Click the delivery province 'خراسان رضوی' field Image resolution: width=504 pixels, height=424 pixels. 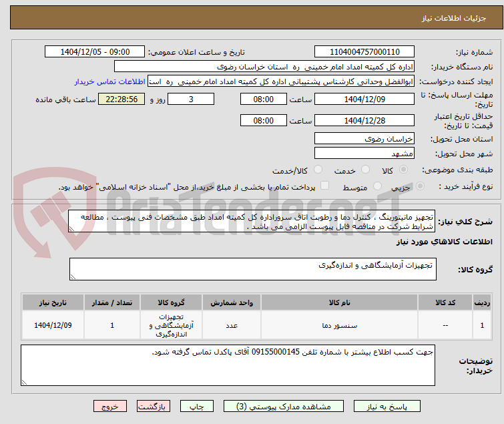click(x=364, y=138)
